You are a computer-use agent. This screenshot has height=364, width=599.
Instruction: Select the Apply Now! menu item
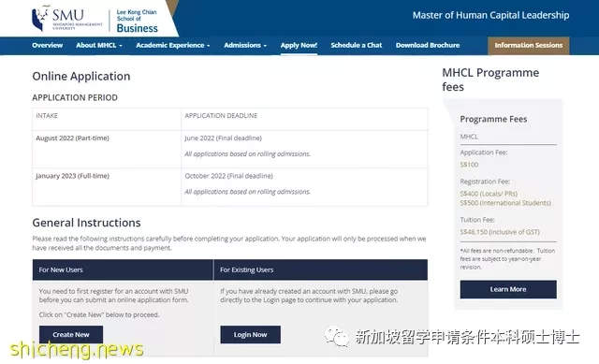click(x=299, y=45)
